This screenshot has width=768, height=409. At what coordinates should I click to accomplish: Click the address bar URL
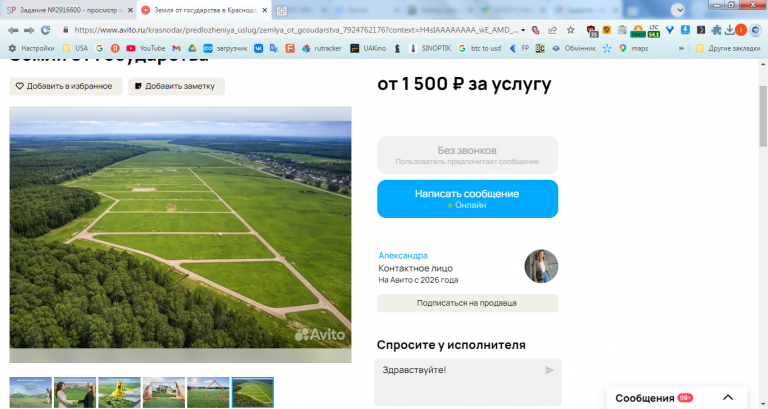296,30
